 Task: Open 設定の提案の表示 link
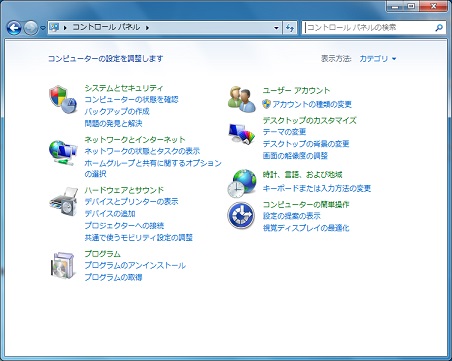[292, 216]
